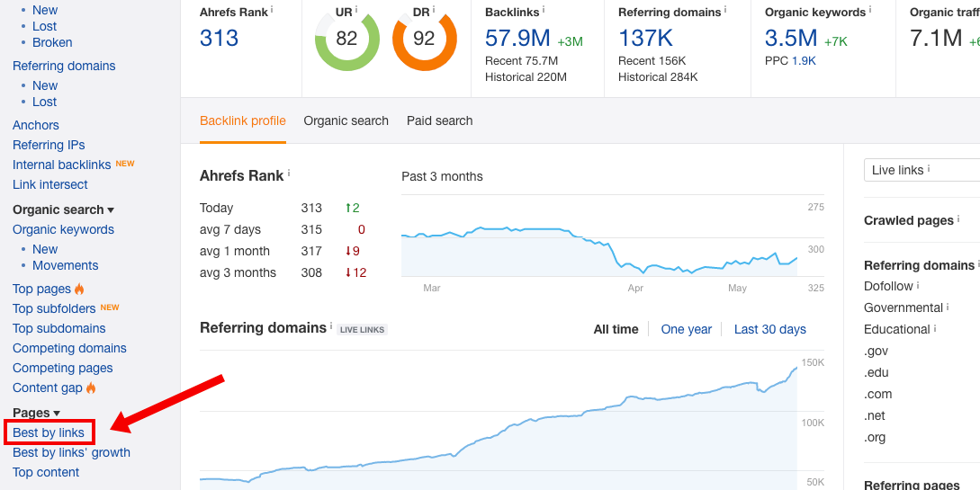Open Best by links' growth report

72,452
